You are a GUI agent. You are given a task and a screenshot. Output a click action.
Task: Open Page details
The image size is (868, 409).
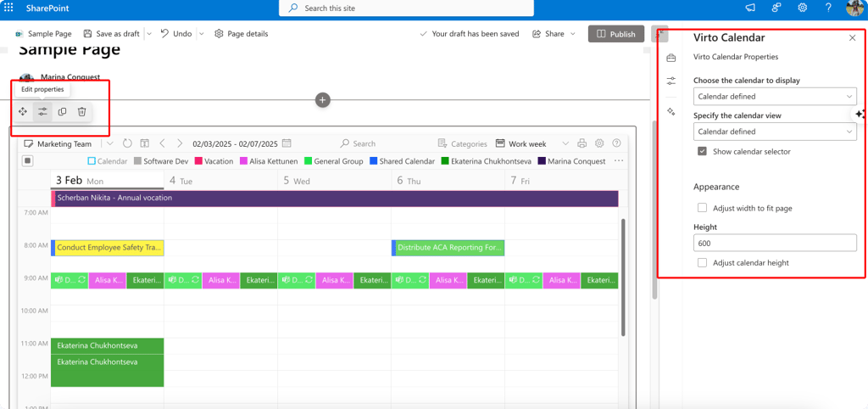coord(241,34)
